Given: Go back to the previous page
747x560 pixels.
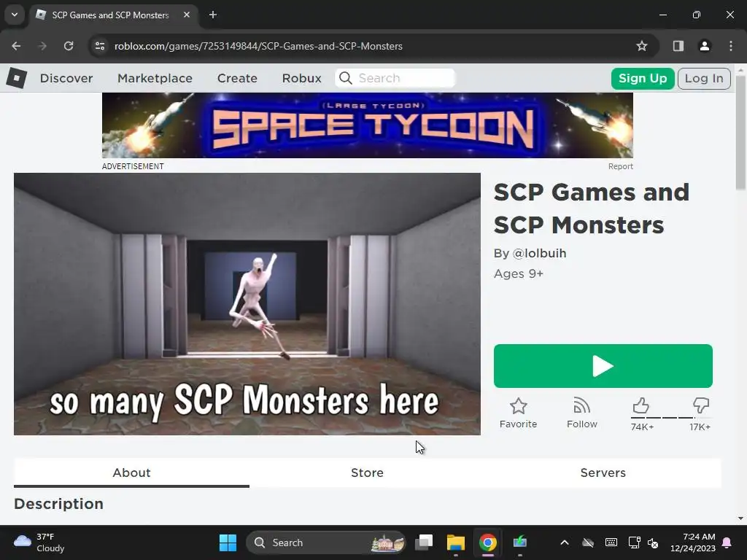Looking at the screenshot, I should point(16,46).
